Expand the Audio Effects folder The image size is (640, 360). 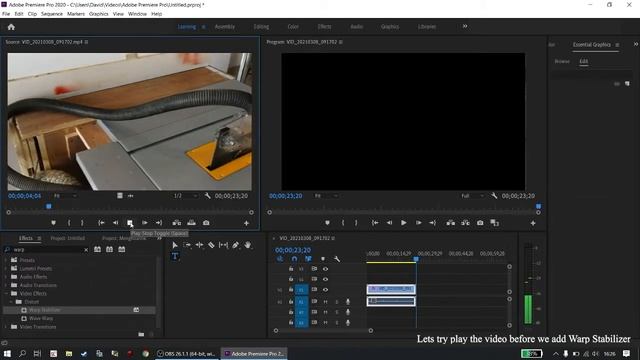coord(6,277)
